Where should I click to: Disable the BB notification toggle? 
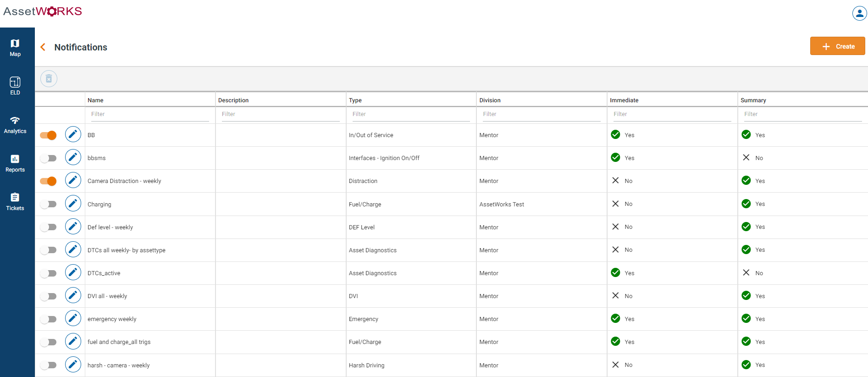click(x=48, y=135)
